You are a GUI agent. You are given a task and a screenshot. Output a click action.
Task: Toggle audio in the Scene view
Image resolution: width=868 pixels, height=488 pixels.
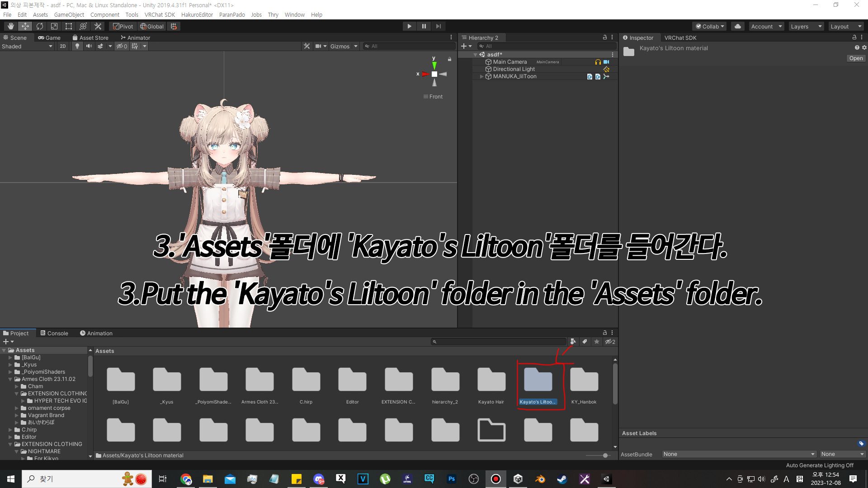point(89,46)
